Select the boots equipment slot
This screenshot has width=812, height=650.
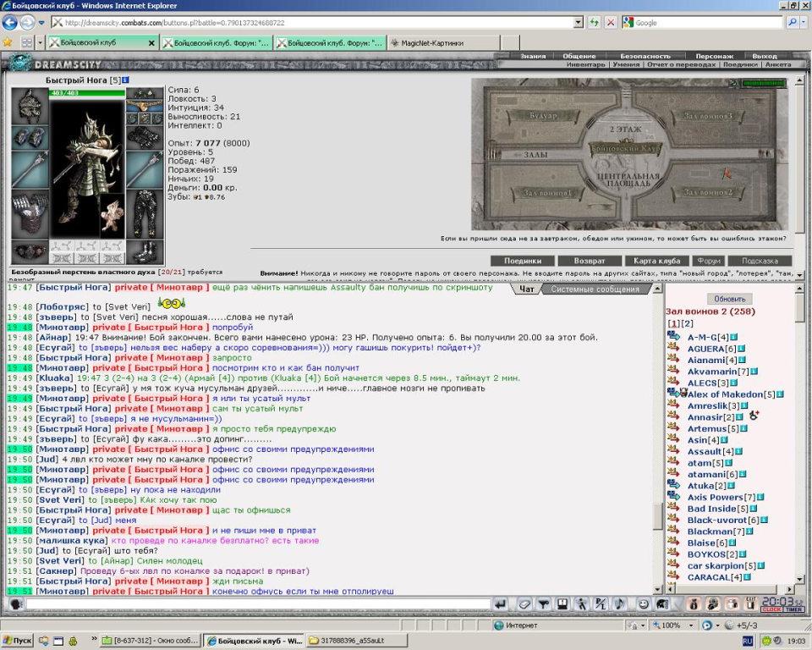click(145, 252)
